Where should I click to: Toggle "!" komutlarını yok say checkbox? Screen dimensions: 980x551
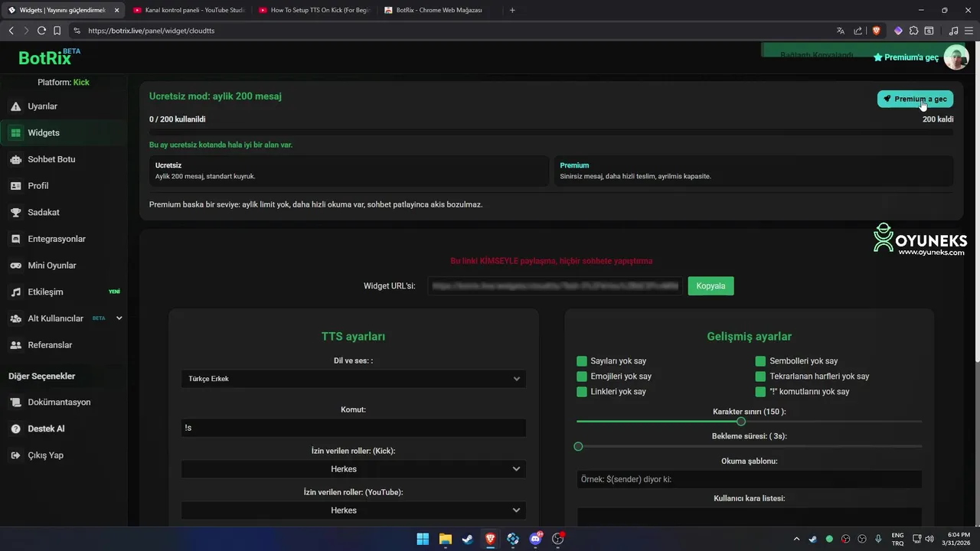760,392
